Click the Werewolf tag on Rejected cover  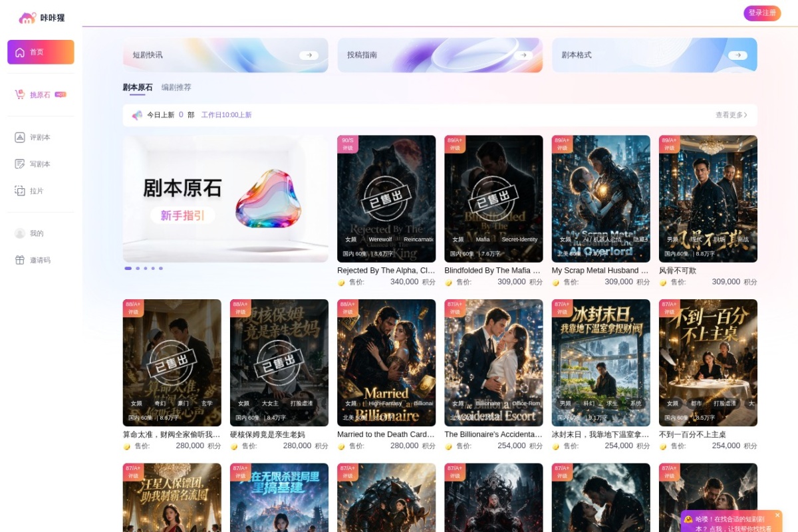380,239
